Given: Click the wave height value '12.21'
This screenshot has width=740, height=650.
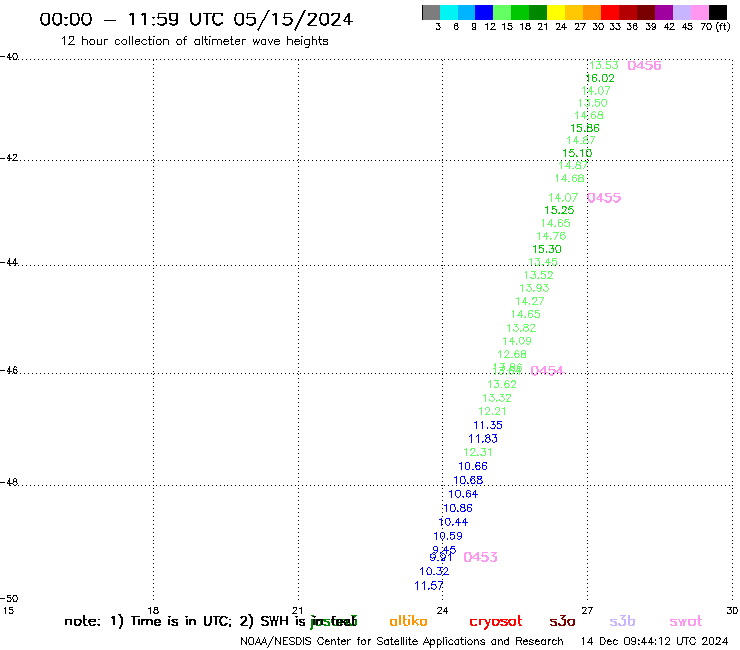Looking at the screenshot, I should pos(492,411).
